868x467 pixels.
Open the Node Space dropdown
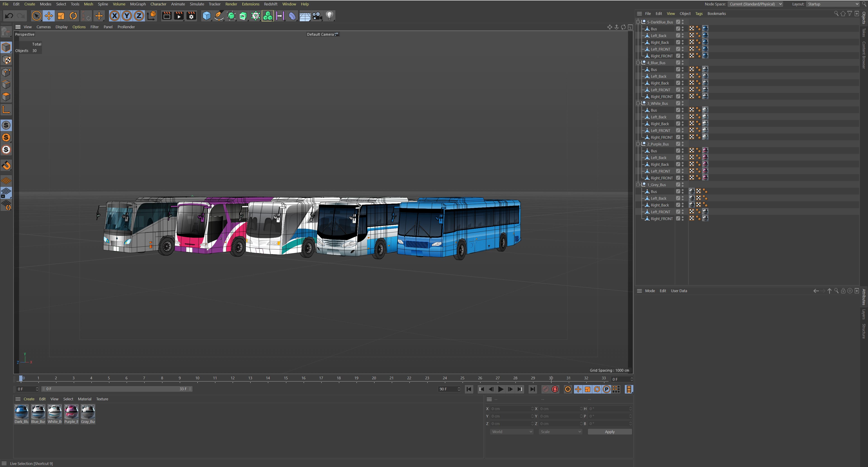point(755,4)
